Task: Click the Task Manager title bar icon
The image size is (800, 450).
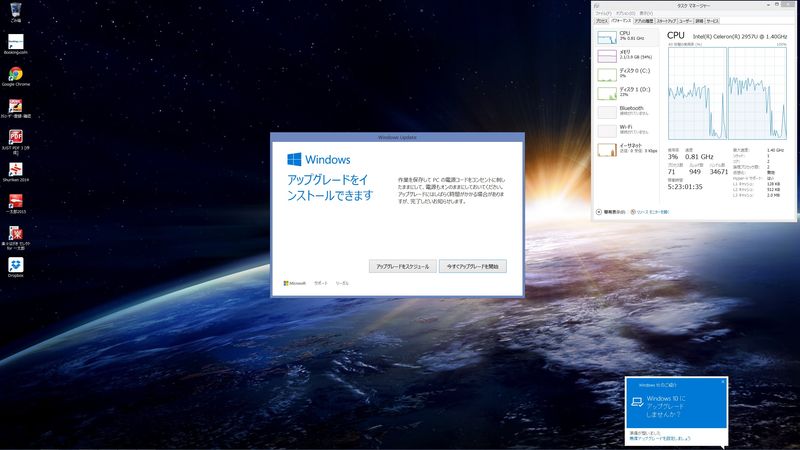Action: tap(596, 6)
